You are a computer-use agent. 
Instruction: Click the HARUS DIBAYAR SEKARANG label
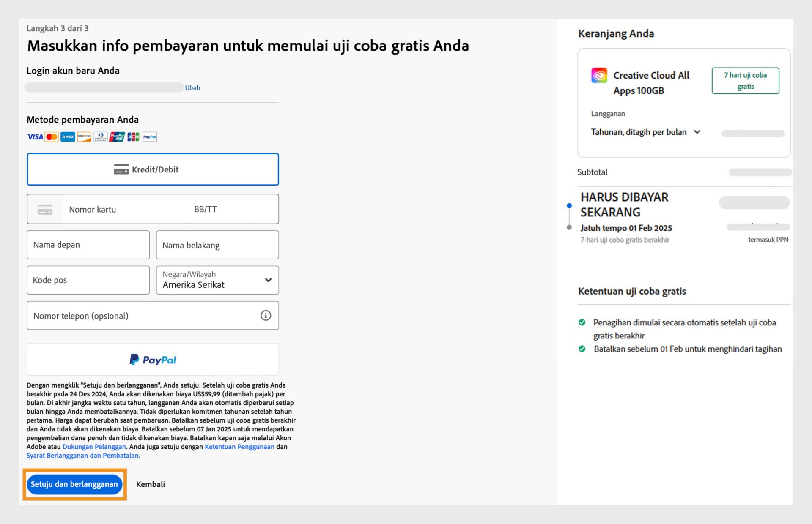(624, 205)
